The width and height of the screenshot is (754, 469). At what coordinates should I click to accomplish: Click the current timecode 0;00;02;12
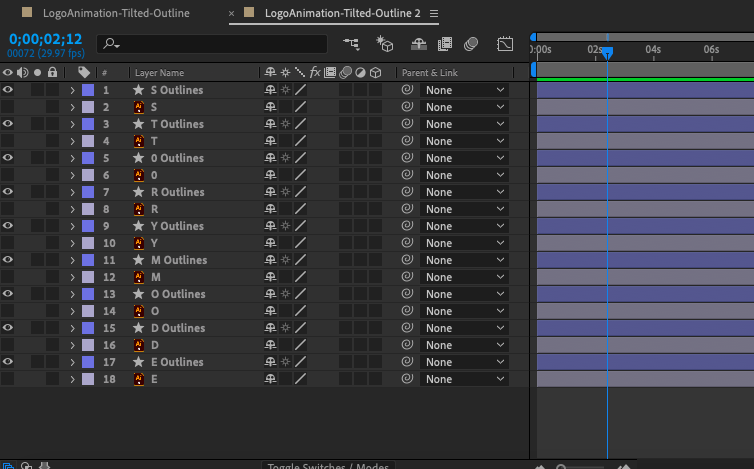click(x=45, y=39)
